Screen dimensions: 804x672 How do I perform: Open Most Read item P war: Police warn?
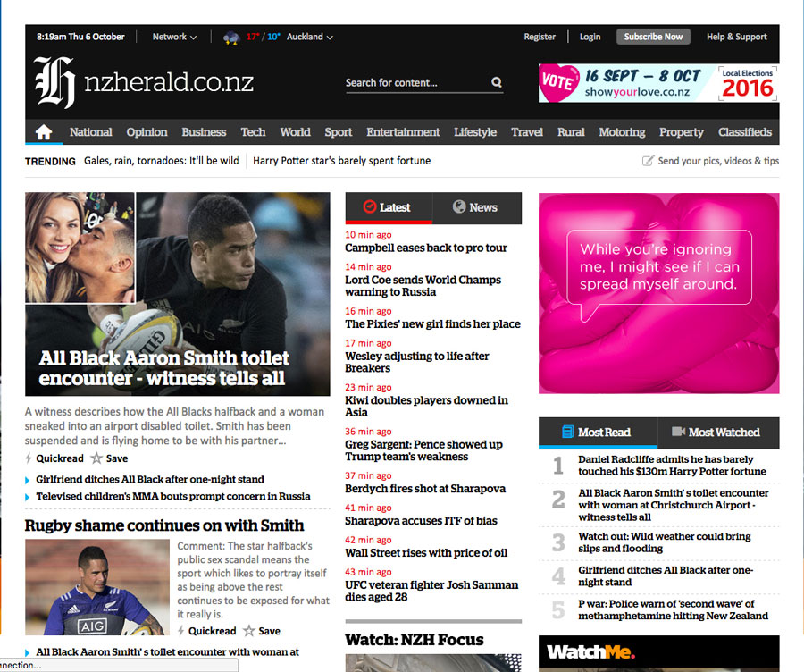tap(674, 610)
